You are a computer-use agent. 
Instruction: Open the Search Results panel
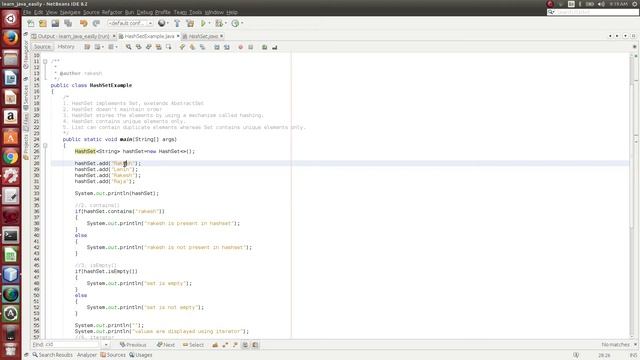pyautogui.click(x=52, y=355)
